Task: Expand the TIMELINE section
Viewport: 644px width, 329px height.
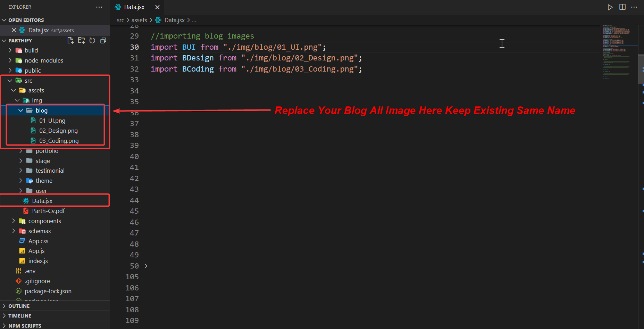Action: click(20, 316)
